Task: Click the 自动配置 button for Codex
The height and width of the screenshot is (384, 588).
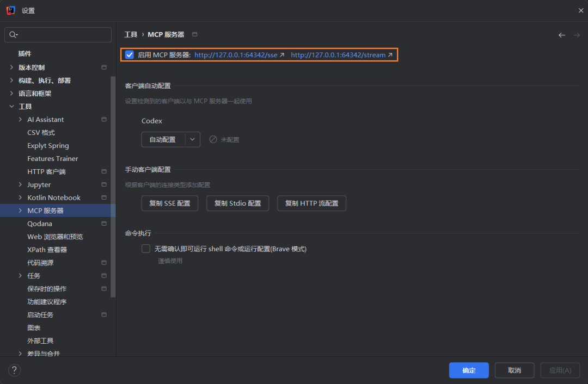Action: [x=163, y=139]
